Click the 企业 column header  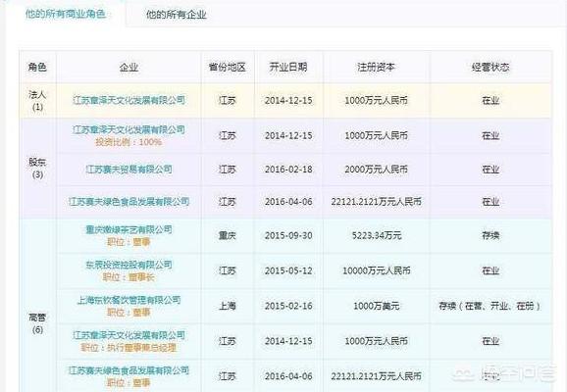[129, 68]
